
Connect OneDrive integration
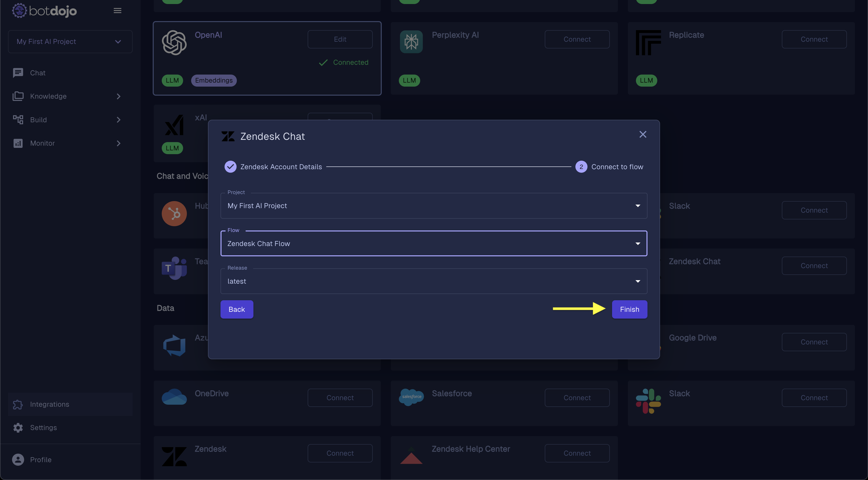click(x=340, y=397)
